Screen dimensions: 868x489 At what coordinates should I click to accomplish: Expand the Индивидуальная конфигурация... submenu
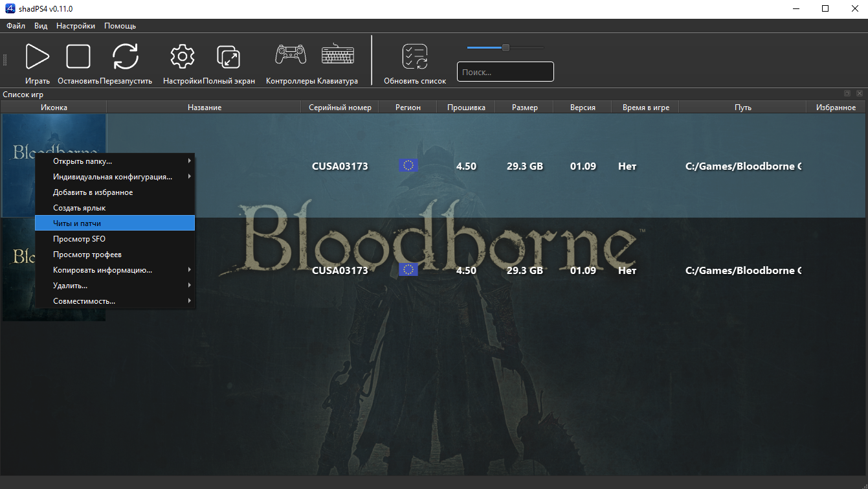pyautogui.click(x=115, y=177)
